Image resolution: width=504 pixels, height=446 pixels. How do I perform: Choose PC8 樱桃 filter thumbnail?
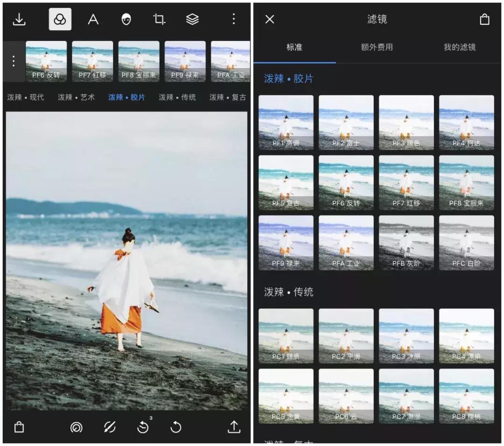[466, 396]
